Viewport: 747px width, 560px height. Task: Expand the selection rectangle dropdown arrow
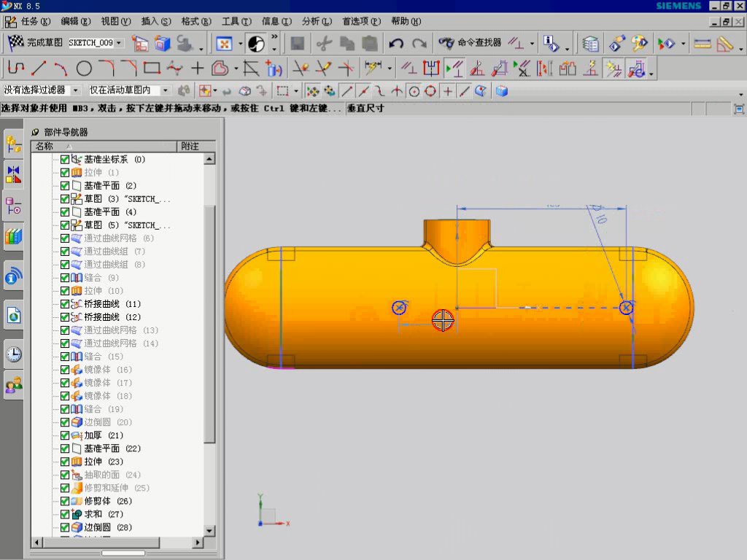[x=296, y=91]
